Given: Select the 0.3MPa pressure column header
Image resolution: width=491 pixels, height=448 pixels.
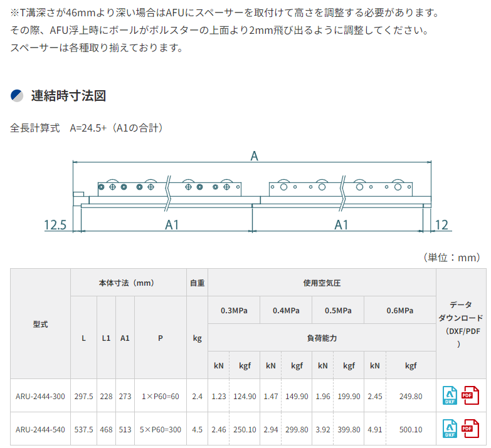Looking at the screenshot, I should pyautogui.click(x=233, y=310).
